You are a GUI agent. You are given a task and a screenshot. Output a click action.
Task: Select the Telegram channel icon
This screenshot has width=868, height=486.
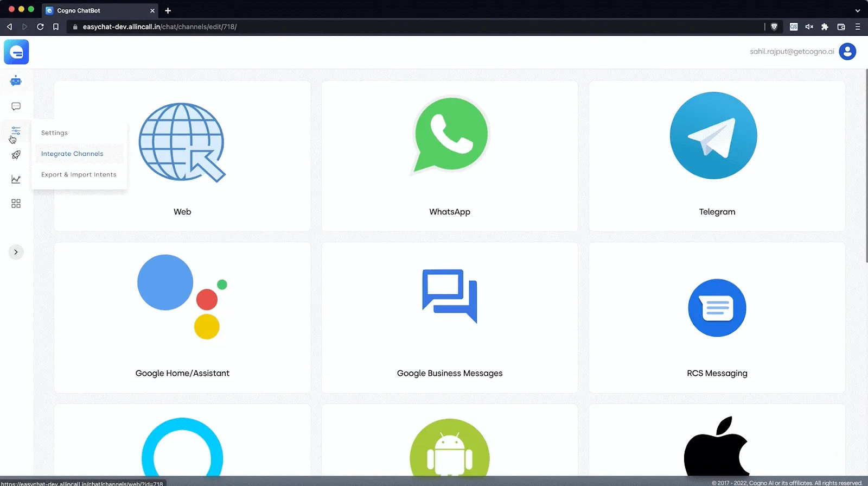[x=713, y=136]
